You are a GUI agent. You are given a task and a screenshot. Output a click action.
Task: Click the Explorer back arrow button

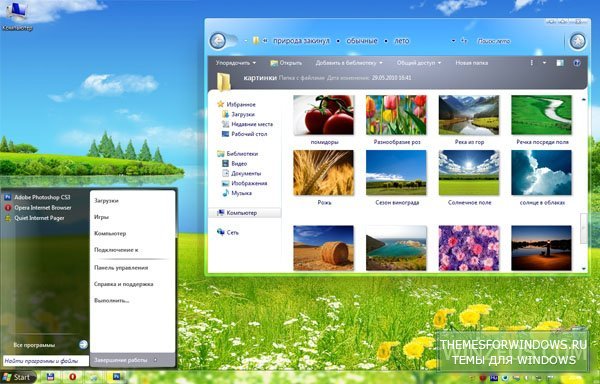[x=218, y=41]
